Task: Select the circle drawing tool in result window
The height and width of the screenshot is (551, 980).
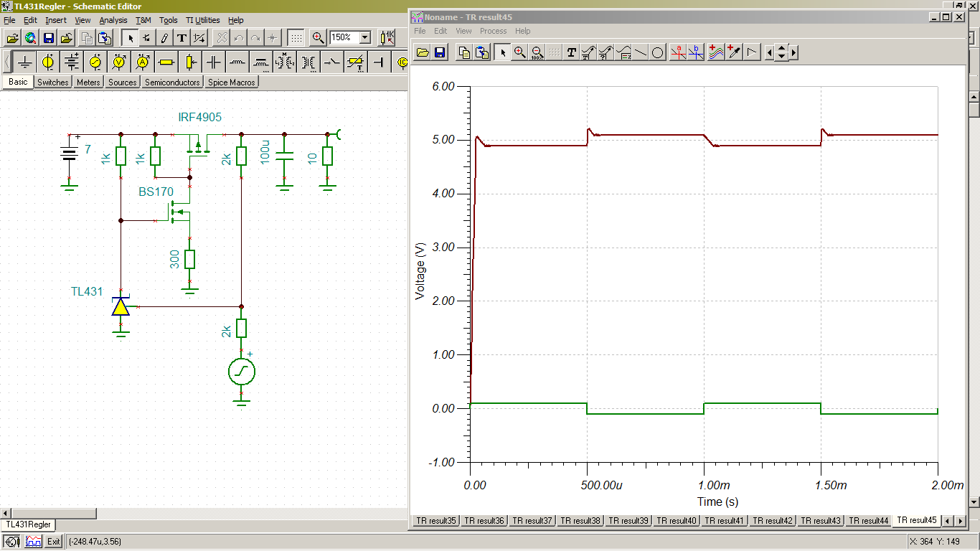Action: 658,52
